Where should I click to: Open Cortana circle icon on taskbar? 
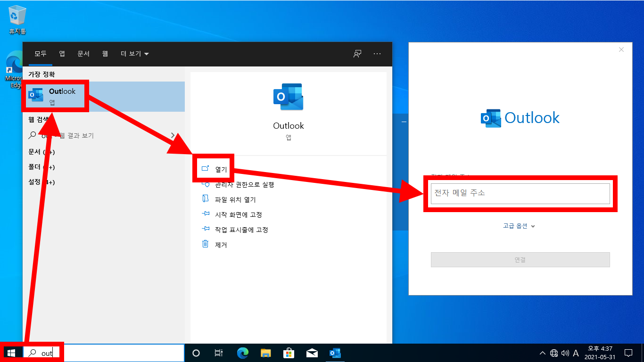[196, 353]
